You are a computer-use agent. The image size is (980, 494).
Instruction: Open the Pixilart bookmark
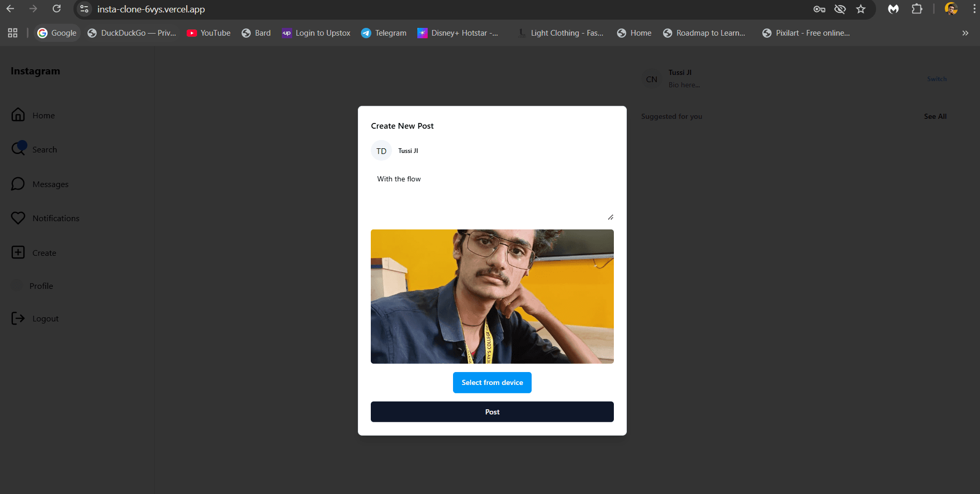tap(806, 33)
